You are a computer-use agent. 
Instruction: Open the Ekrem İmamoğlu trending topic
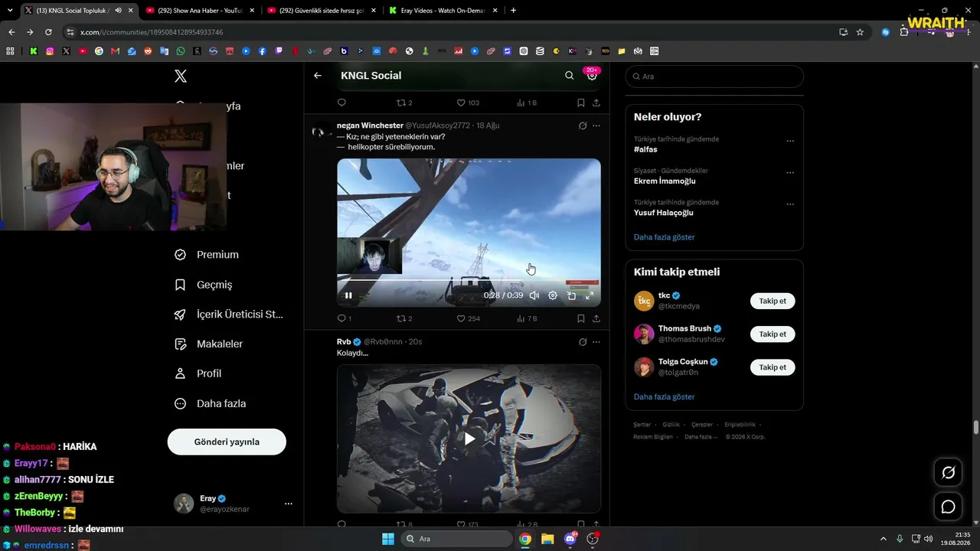point(665,181)
